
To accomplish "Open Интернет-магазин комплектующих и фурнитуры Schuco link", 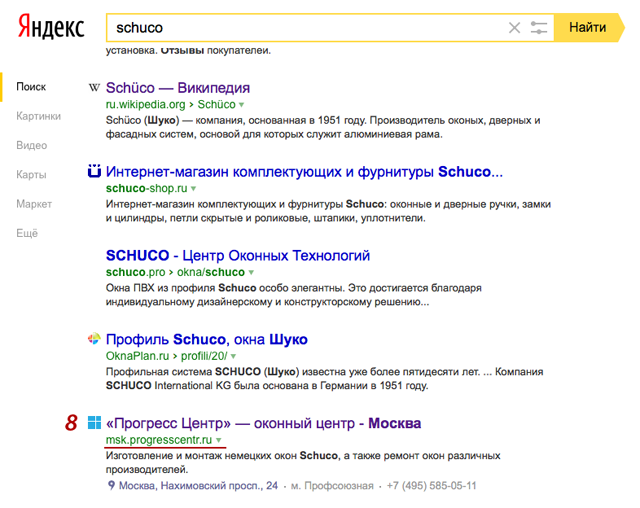I will 304,172.
